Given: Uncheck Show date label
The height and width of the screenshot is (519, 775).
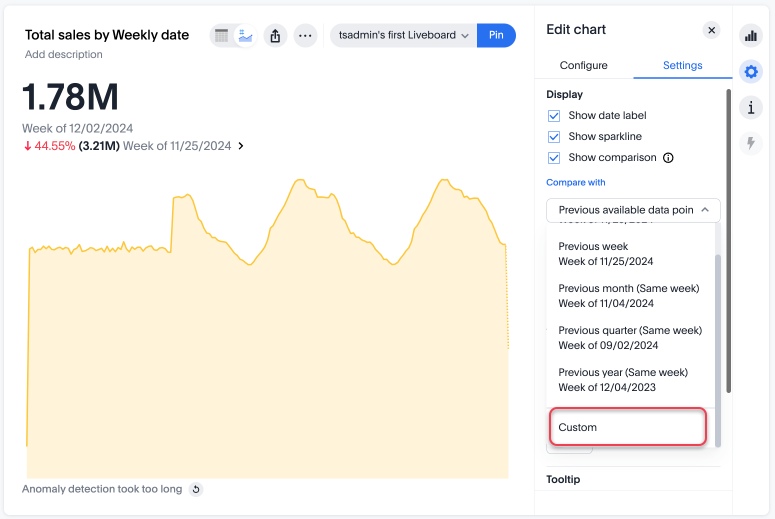Looking at the screenshot, I should pyautogui.click(x=554, y=116).
